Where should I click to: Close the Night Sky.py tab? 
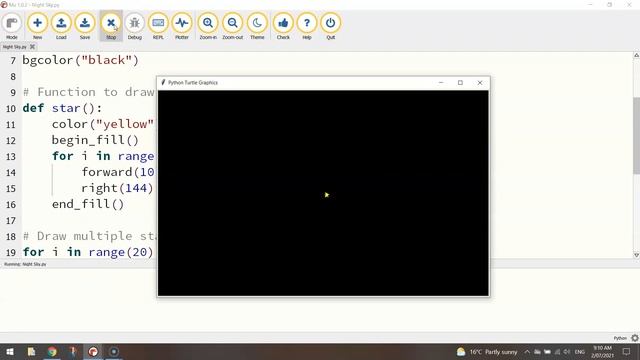[x=32, y=47]
